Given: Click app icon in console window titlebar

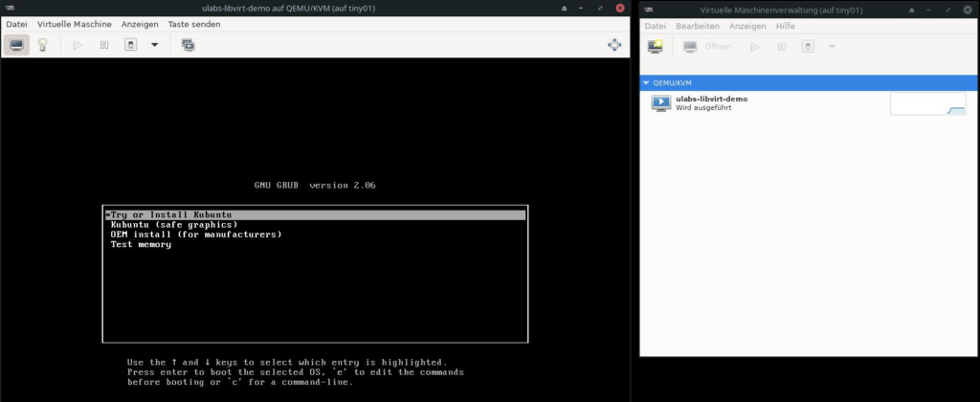Looking at the screenshot, I should 10,8.
